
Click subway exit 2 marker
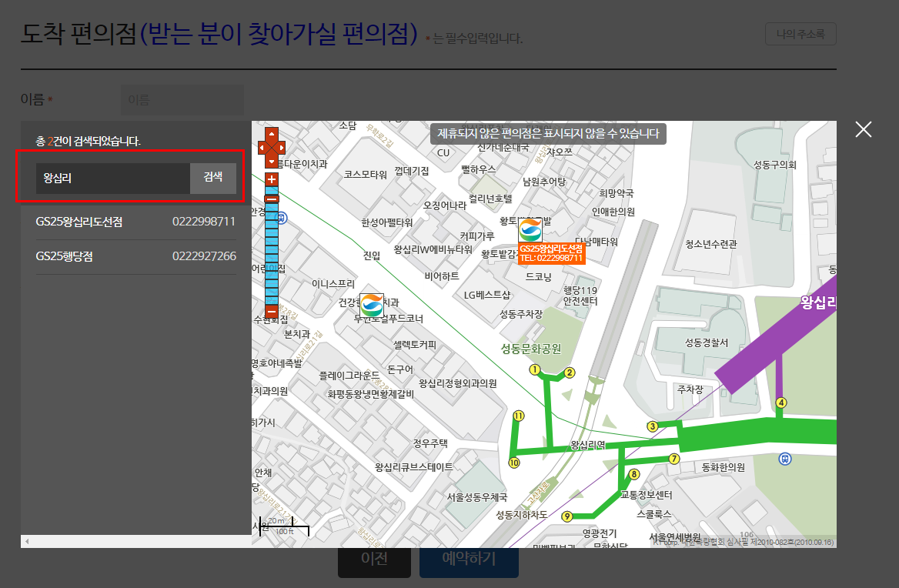[x=570, y=373]
